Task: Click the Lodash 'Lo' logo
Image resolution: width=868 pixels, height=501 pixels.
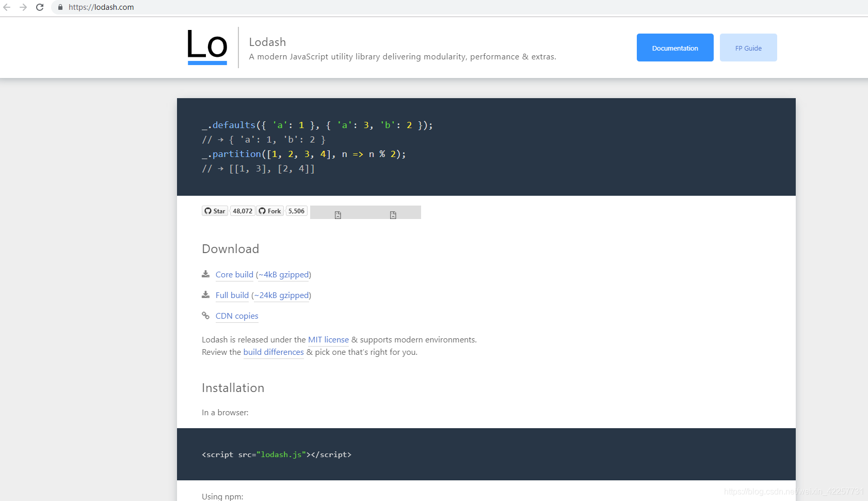Action: click(x=207, y=47)
